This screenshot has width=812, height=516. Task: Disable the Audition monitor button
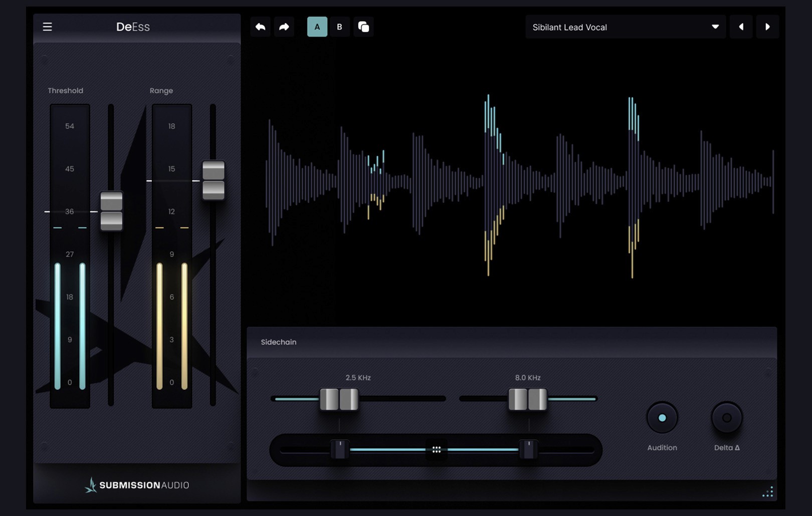(662, 417)
